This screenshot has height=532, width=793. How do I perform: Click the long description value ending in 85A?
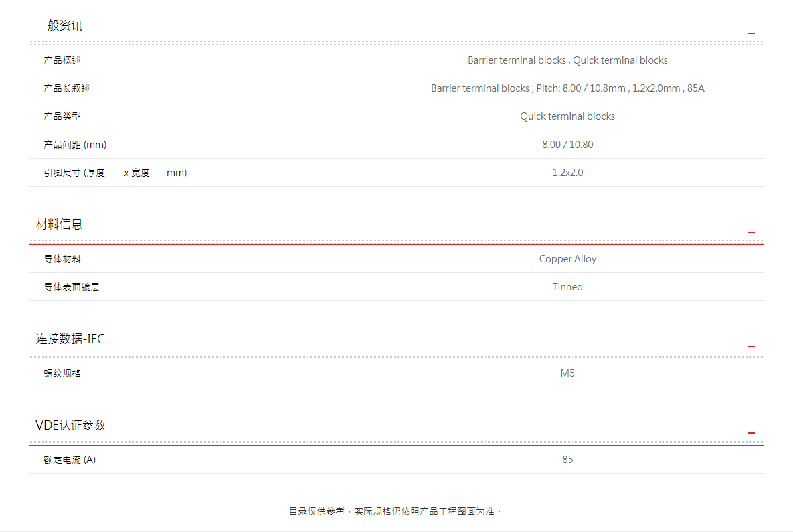click(567, 88)
